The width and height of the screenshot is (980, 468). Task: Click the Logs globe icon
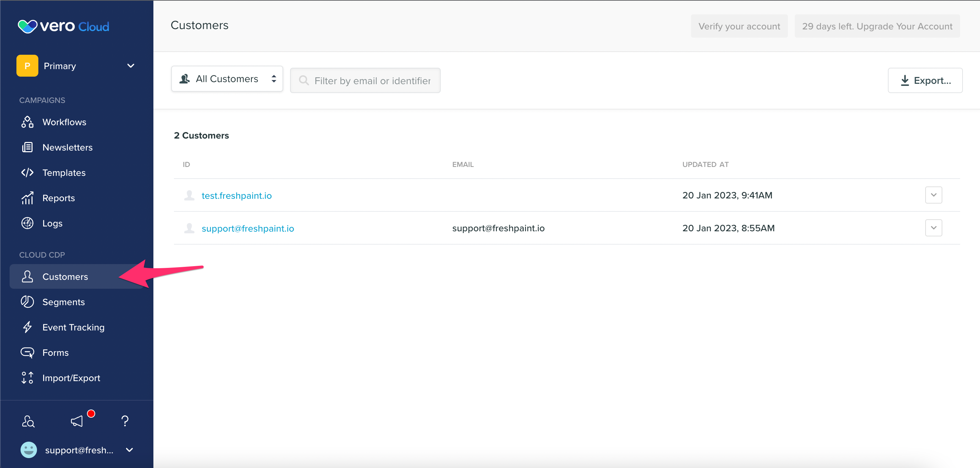(27, 223)
